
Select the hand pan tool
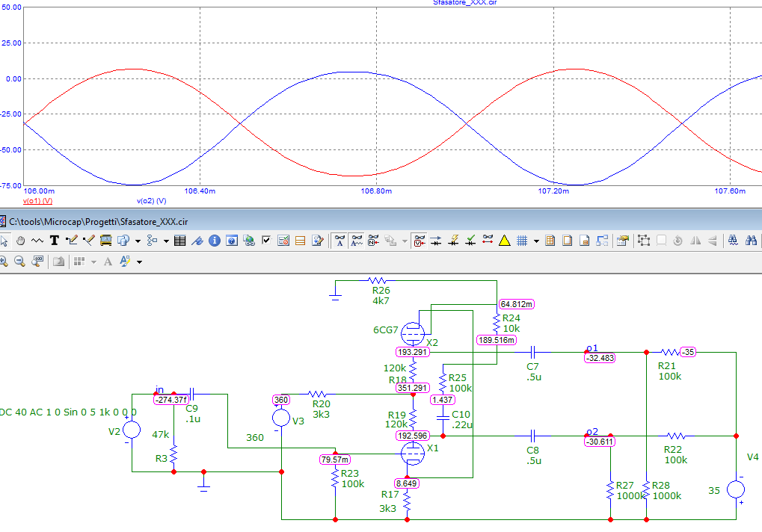click(21, 241)
